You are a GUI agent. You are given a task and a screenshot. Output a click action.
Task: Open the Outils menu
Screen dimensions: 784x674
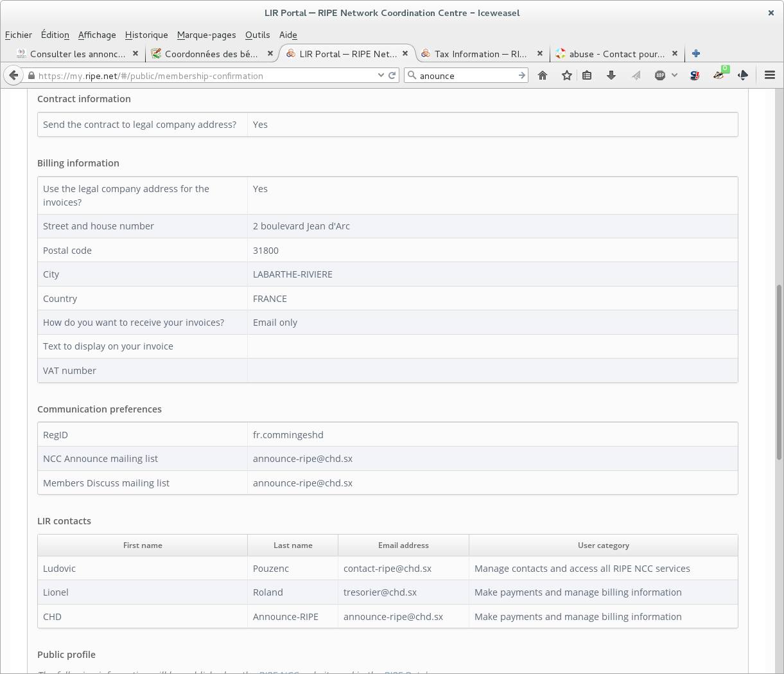[x=257, y=35]
